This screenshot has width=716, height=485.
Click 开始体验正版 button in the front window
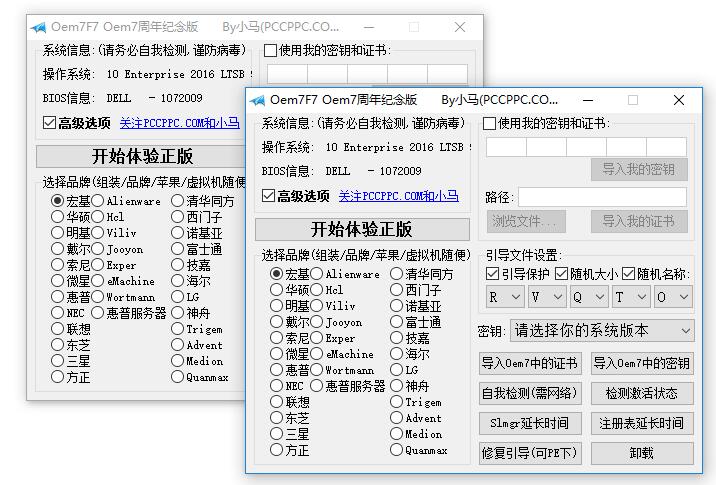[361, 229]
